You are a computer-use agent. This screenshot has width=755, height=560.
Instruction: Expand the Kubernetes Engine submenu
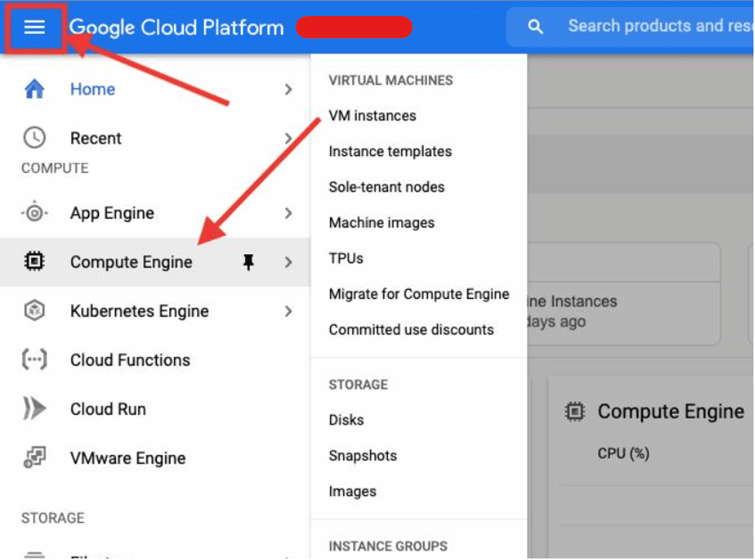coord(289,311)
